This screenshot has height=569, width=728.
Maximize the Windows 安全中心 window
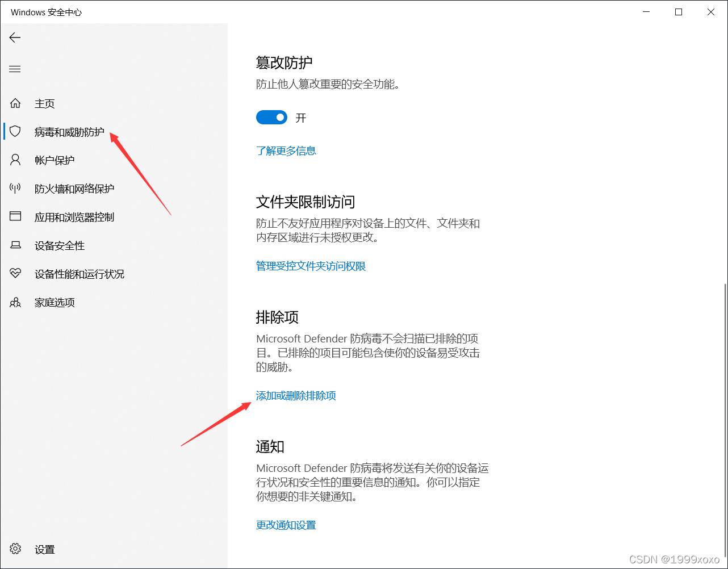[679, 12]
